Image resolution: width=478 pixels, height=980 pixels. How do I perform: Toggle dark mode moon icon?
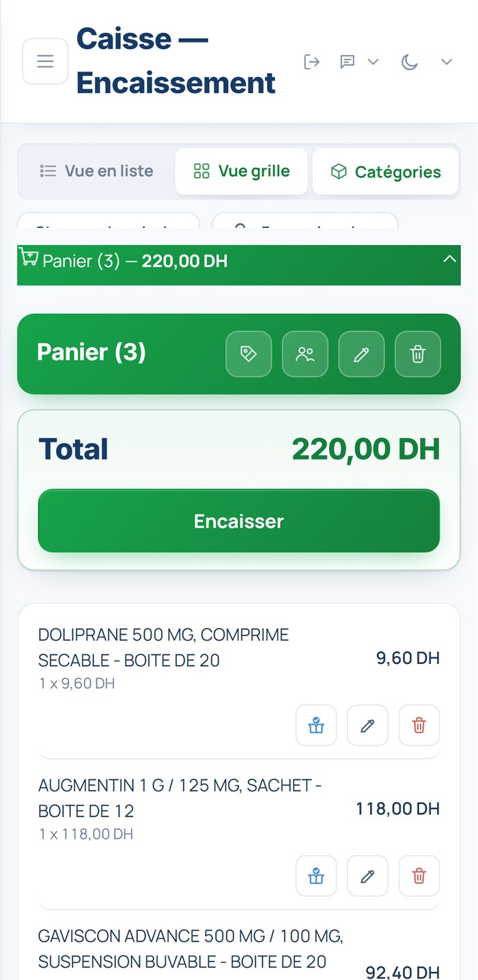point(409,62)
